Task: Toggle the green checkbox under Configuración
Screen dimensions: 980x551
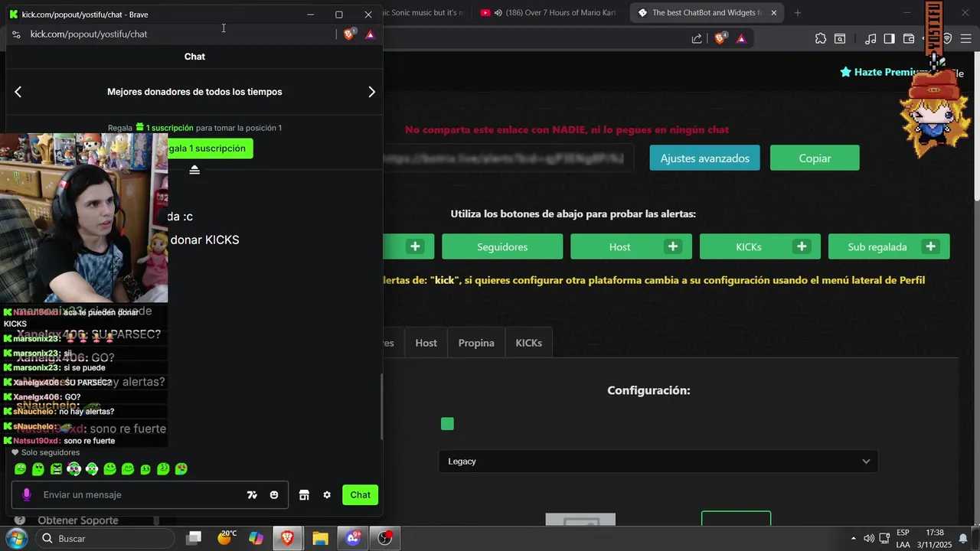Action: coord(447,424)
